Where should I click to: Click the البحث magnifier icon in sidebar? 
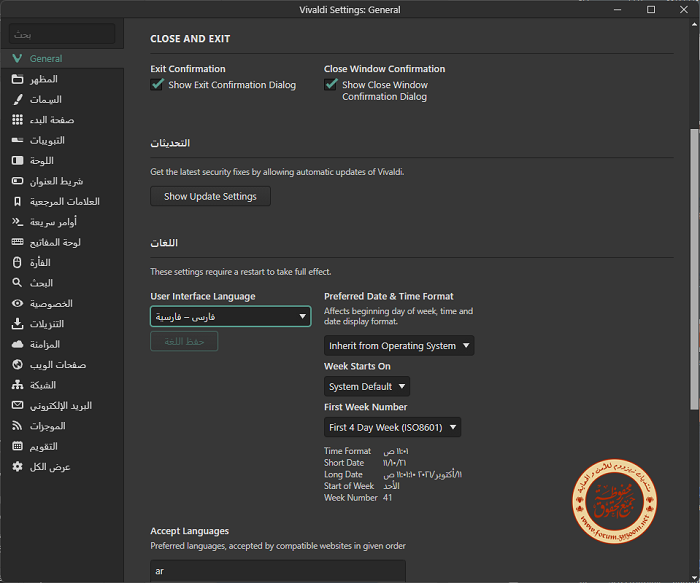[17, 283]
